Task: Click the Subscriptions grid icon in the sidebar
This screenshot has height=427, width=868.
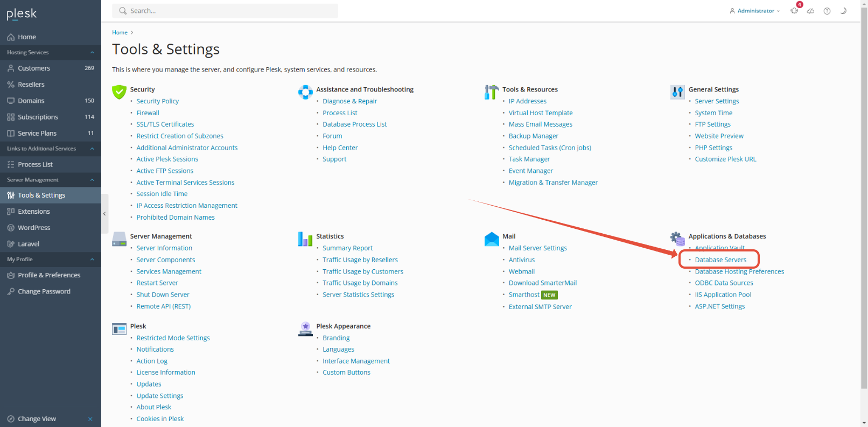Action: (x=11, y=117)
